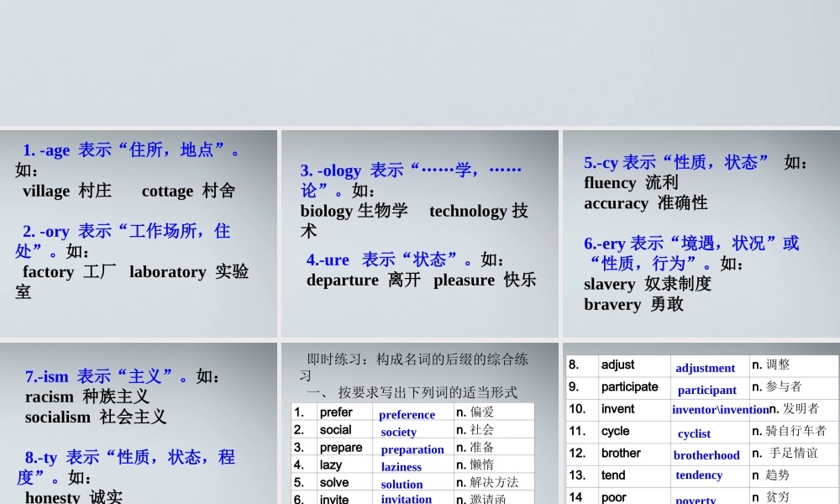The height and width of the screenshot is (504, 840).
Task: Click the example 'cottage 村舍'
Action: point(188,191)
